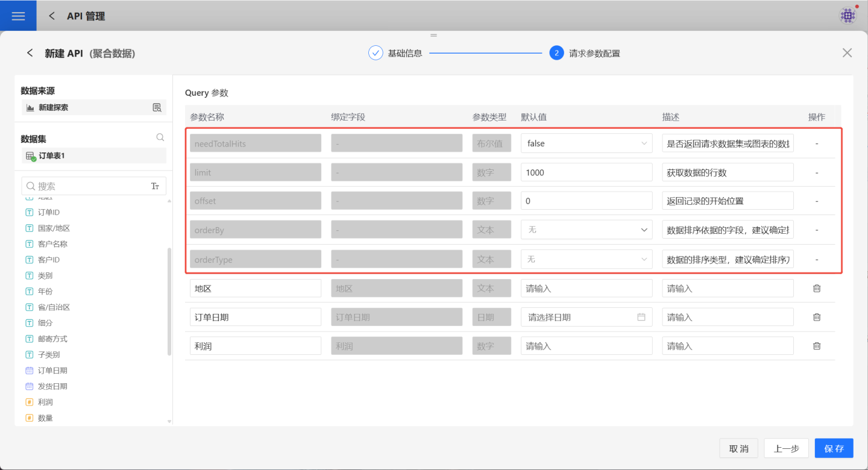
Task: Delete the 地区 parameter row
Action: [817, 288]
